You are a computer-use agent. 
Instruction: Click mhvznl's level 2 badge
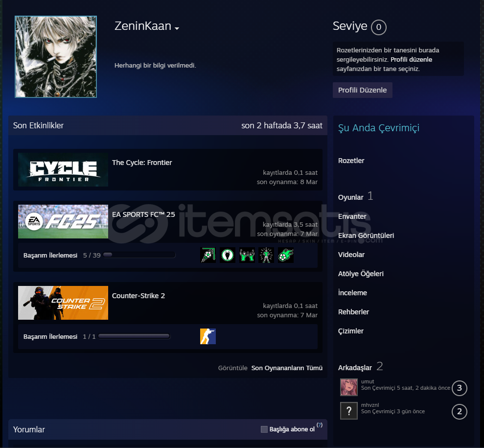(460, 412)
